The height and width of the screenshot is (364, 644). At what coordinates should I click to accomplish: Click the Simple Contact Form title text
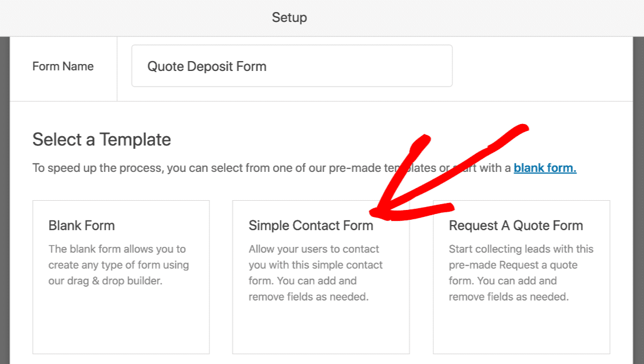pyautogui.click(x=310, y=226)
